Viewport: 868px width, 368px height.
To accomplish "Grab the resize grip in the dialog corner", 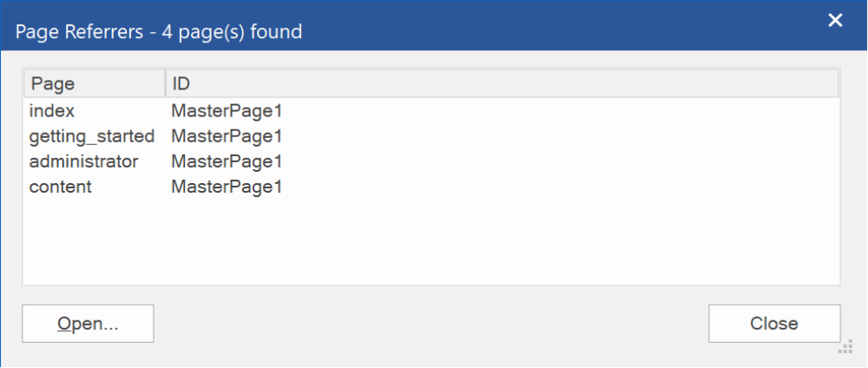I will 845,347.
